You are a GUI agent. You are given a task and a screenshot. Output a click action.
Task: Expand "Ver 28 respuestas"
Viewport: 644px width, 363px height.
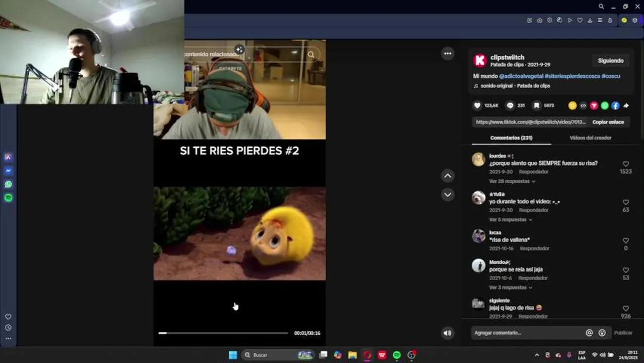[x=512, y=181]
